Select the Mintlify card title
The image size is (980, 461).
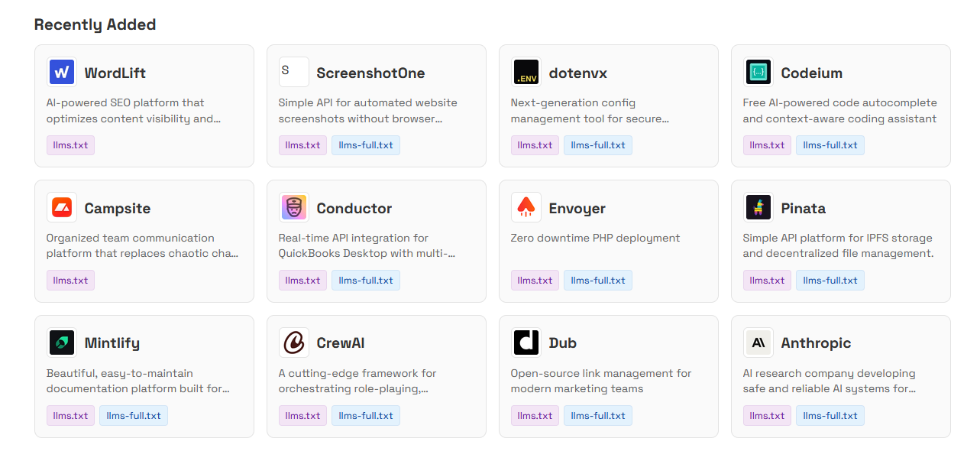(x=112, y=344)
